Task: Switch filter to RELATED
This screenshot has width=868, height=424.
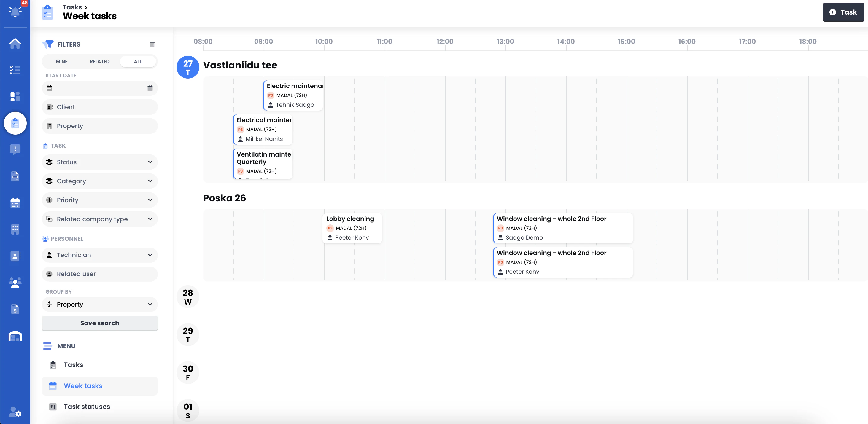Action: coord(99,61)
